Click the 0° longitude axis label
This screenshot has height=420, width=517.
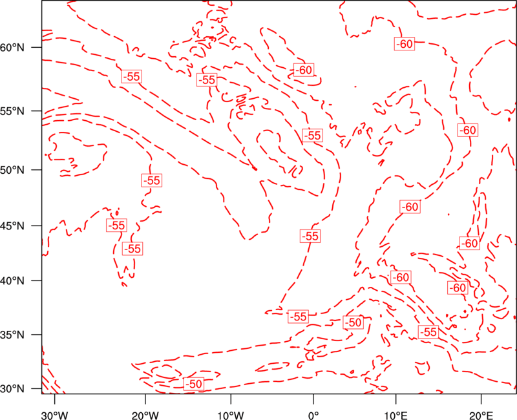tap(313, 415)
